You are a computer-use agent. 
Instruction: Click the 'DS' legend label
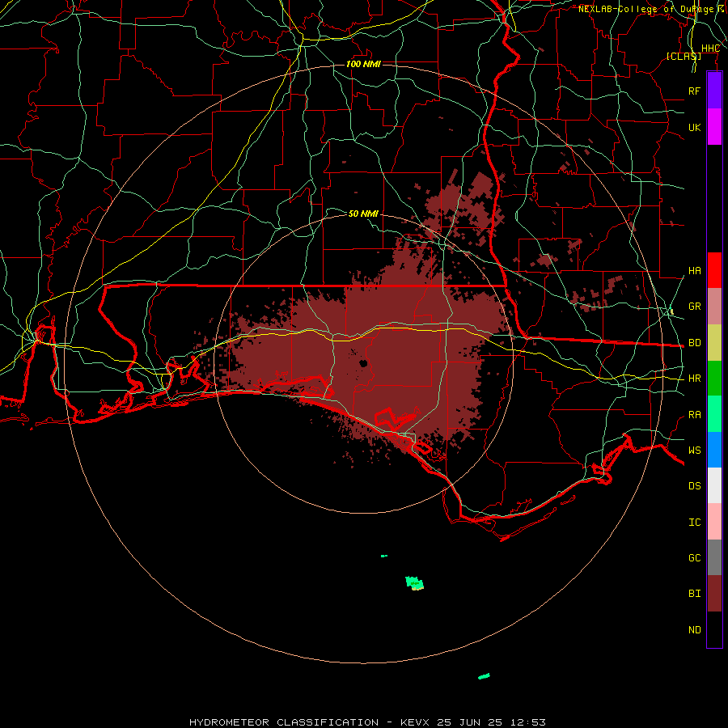[x=694, y=486]
